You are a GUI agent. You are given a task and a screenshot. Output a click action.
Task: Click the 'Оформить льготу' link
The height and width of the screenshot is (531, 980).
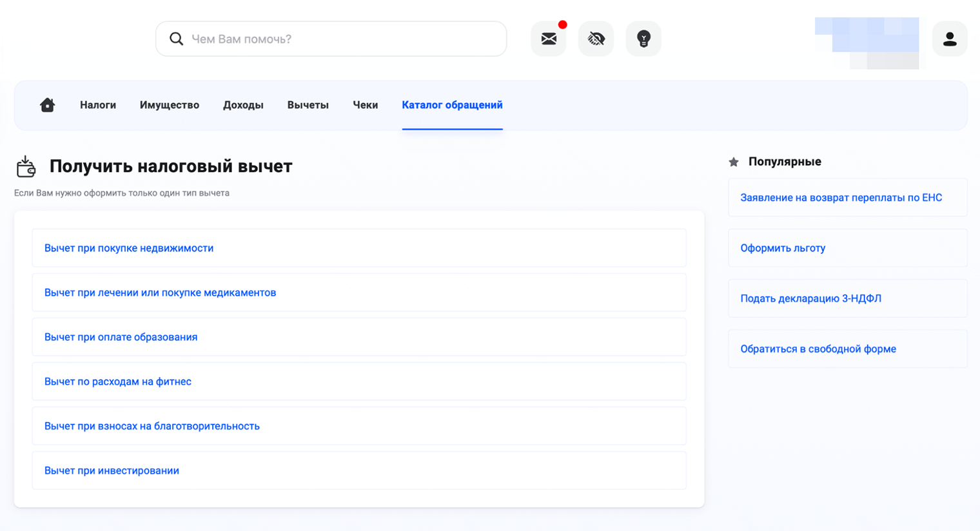pyautogui.click(x=848, y=248)
